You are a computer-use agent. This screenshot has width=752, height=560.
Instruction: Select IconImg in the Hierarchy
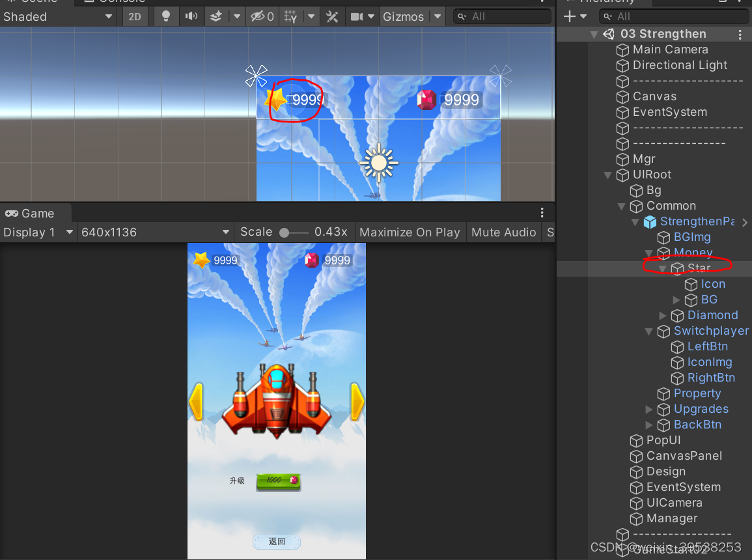click(709, 362)
